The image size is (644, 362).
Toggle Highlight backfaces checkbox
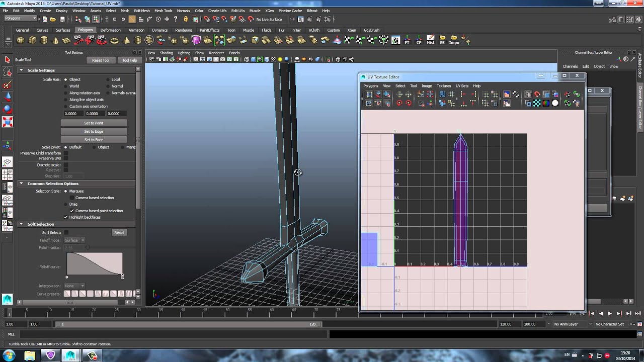tap(66, 217)
